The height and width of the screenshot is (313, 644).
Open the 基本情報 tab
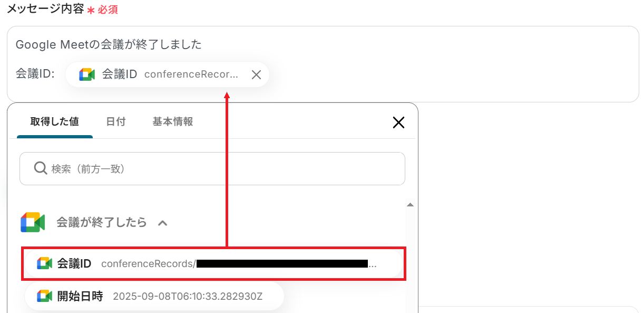173,121
